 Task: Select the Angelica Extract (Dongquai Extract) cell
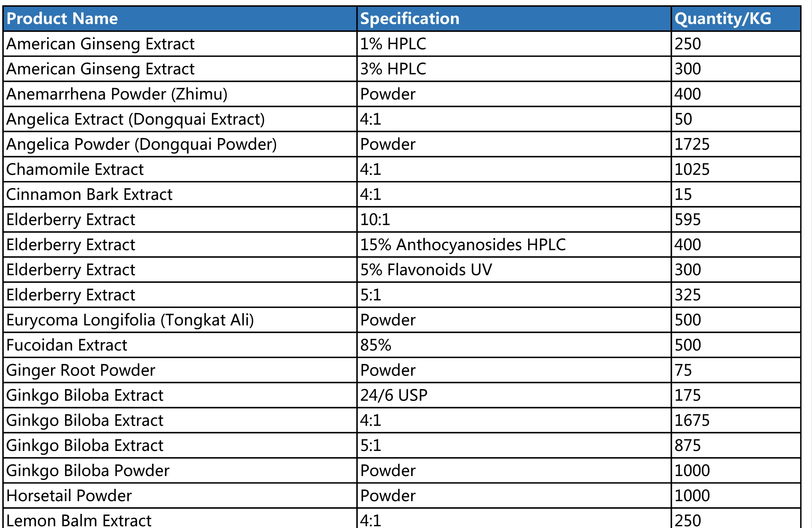[x=180, y=119]
